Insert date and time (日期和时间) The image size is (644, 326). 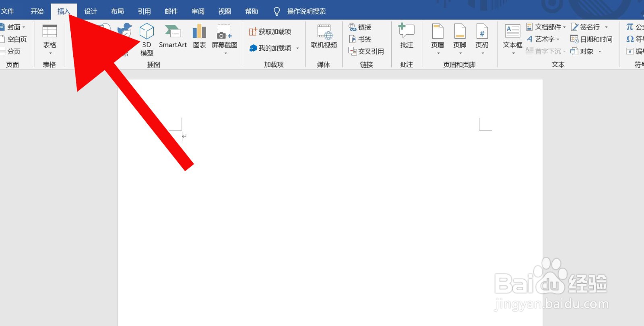click(x=591, y=39)
